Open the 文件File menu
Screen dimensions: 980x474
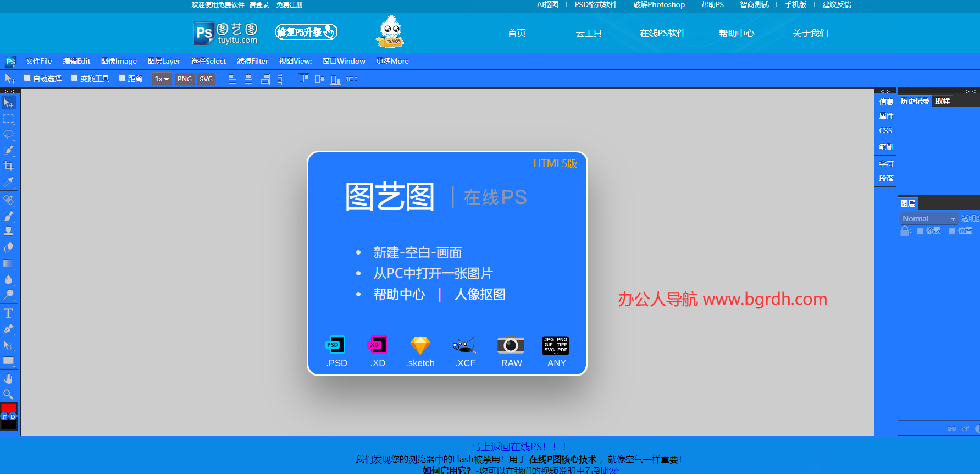[x=38, y=61]
